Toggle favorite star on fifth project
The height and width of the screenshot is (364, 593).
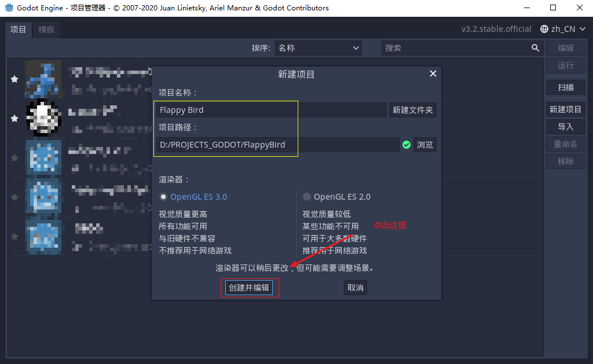(14, 236)
